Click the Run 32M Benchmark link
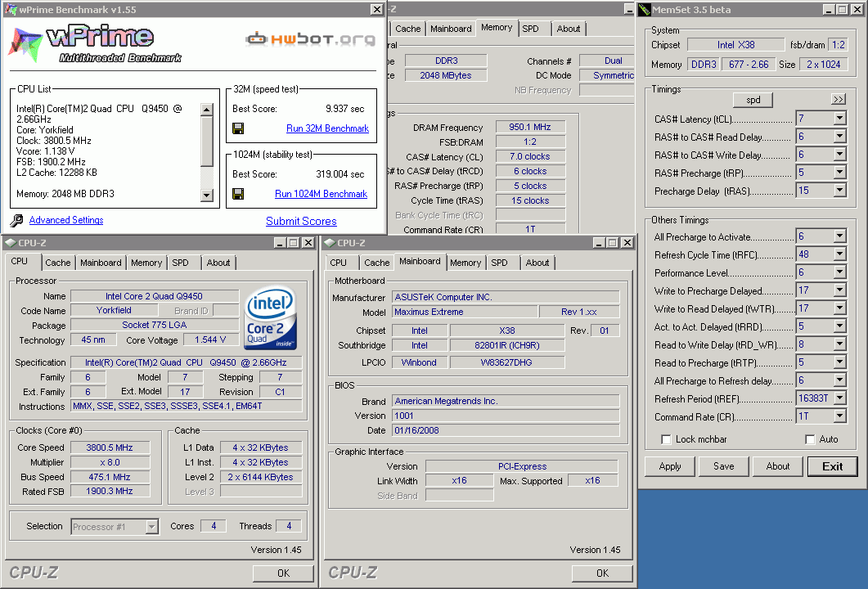Screen dimensions: 868x589 [x=327, y=128]
